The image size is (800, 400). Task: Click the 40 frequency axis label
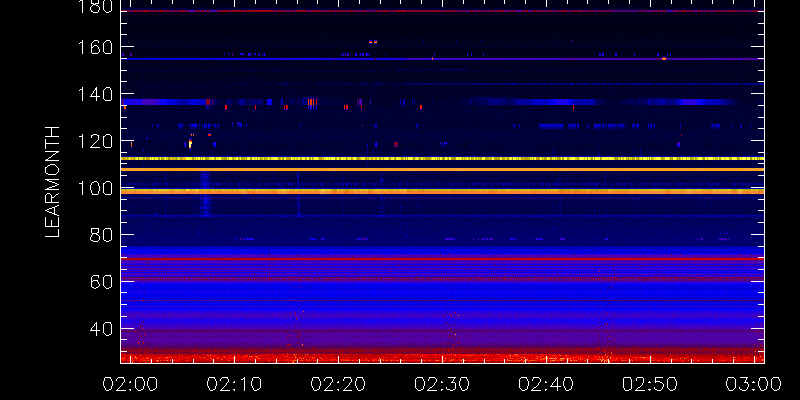(x=101, y=329)
